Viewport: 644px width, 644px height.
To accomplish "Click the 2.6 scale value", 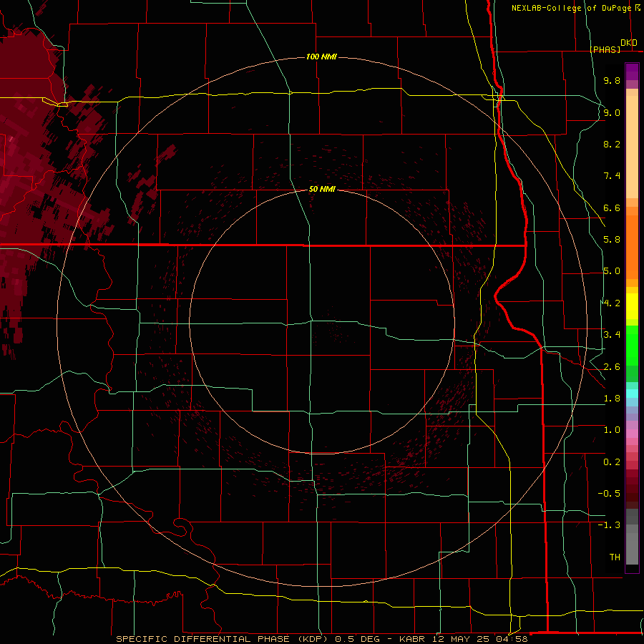I will (x=612, y=367).
